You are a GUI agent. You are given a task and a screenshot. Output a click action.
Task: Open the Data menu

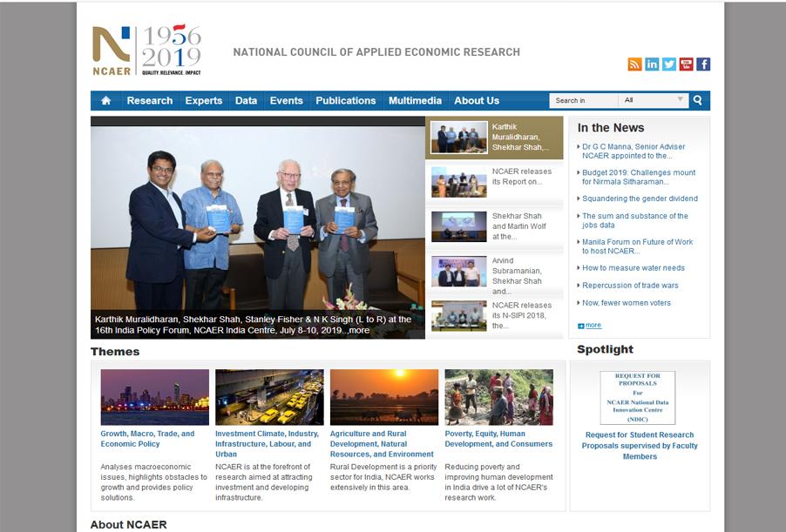point(246,101)
